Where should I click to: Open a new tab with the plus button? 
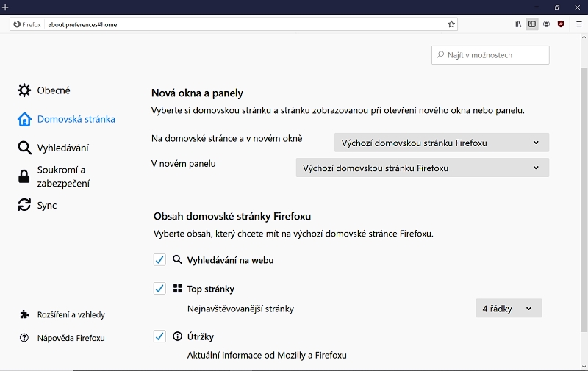pos(5,7)
